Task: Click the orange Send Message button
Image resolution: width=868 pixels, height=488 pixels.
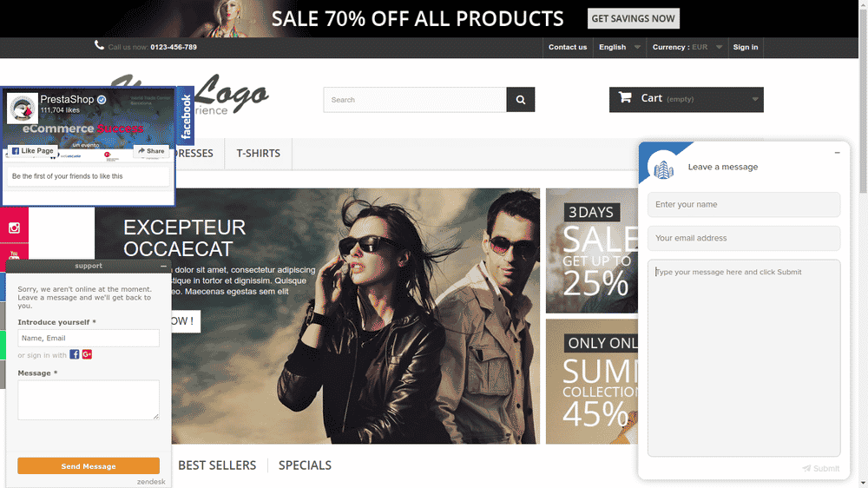Action: [89, 465]
